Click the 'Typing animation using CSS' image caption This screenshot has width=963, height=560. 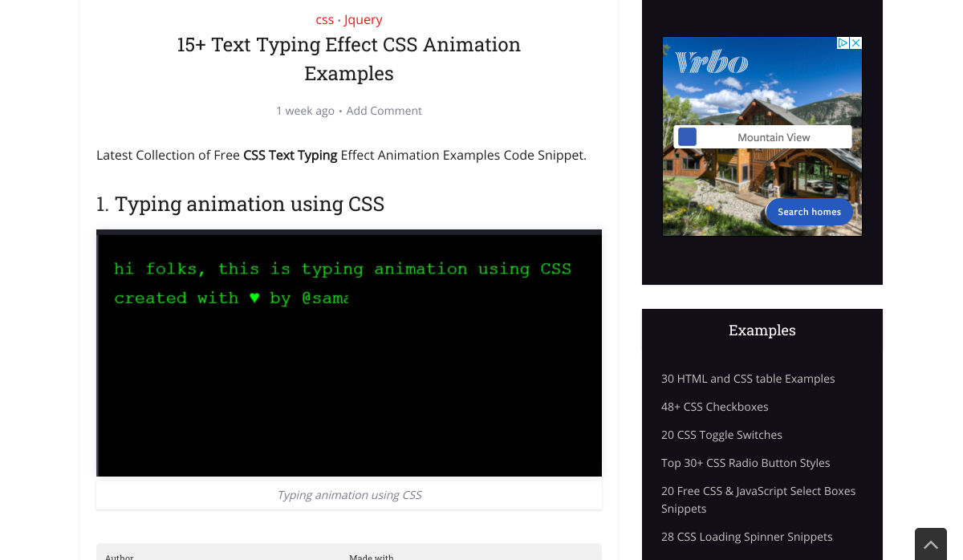(x=349, y=495)
